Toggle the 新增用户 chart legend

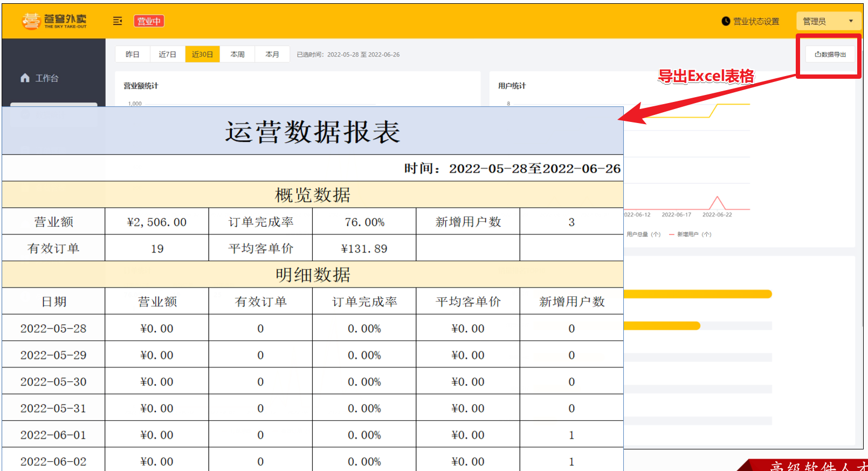point(691,234)
